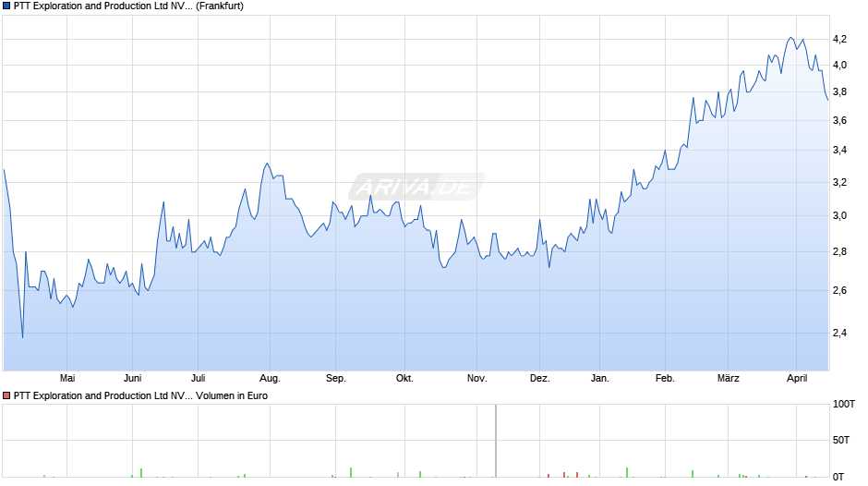Click the 3,6 price axis value
The image size is (868, 486).
pyautogui.click(x=839, y=121)
